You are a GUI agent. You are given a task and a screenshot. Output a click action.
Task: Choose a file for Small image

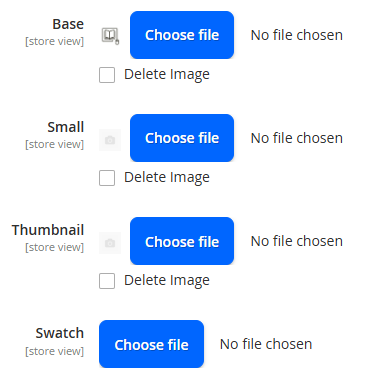182,138
